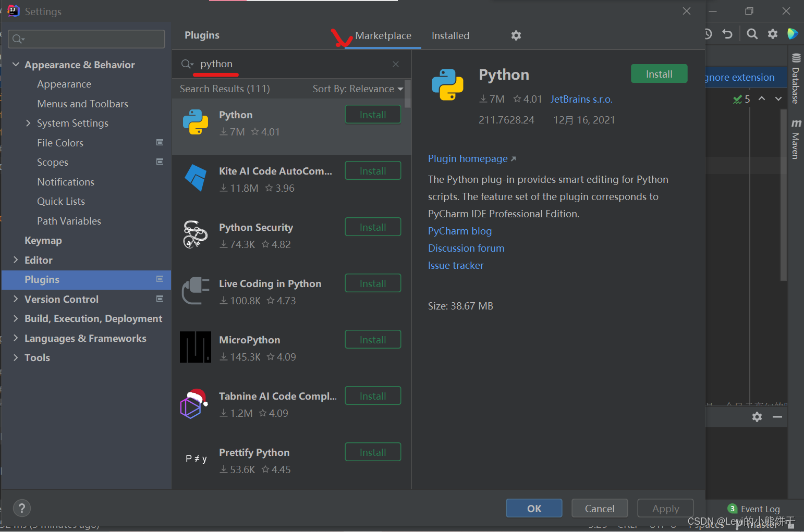Expand the System Settings tree node
The image size is (804, 532).
pyautogui.click(x=28, y=123)
